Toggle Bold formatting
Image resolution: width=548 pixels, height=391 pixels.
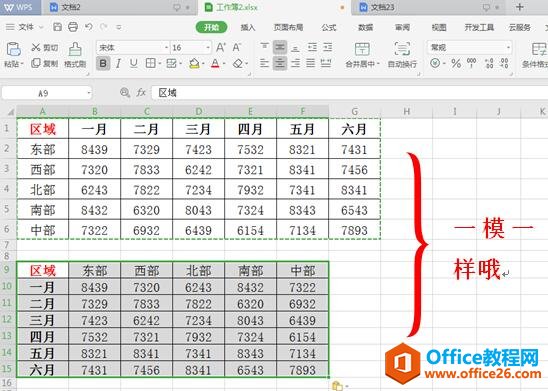[103, 63]
